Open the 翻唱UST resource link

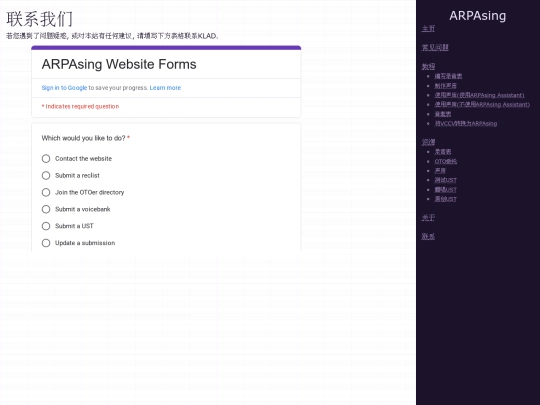pos(445,190)
